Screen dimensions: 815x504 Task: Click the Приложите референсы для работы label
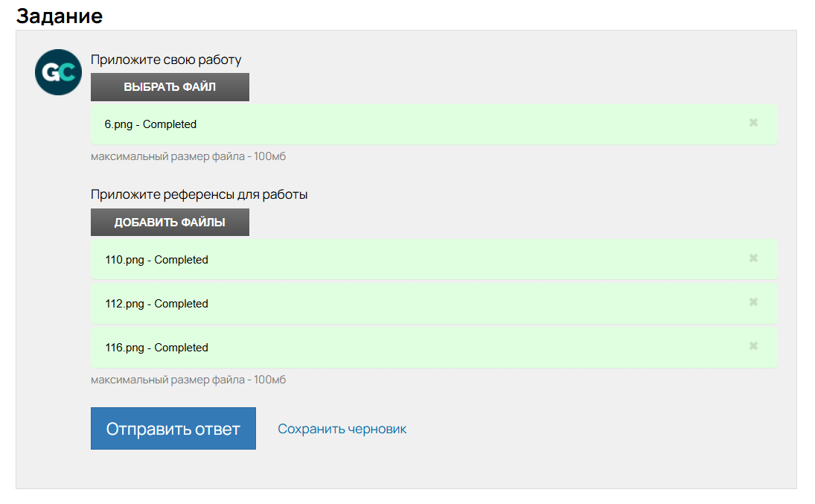(199, 194)
